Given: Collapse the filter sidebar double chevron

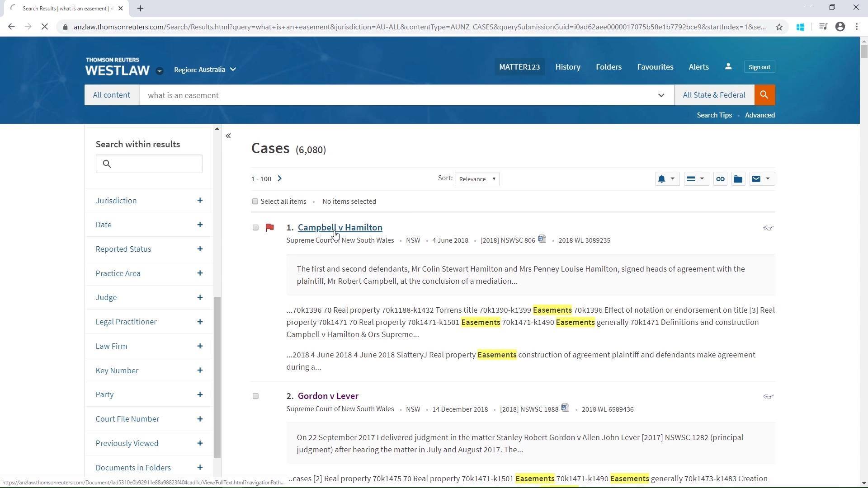Looking at the screenshot, I should (x=228, y=136).
